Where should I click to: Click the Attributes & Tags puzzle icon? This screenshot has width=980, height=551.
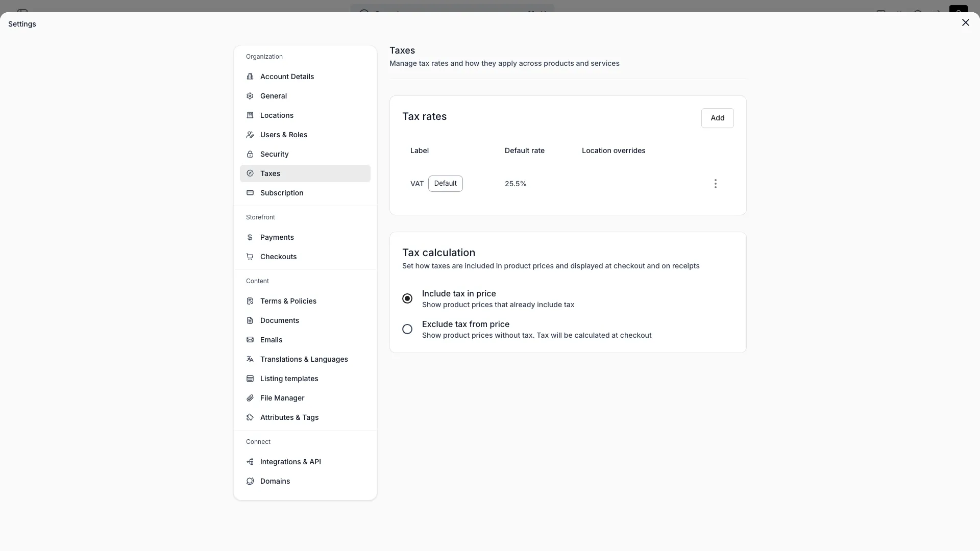(250, 417)
